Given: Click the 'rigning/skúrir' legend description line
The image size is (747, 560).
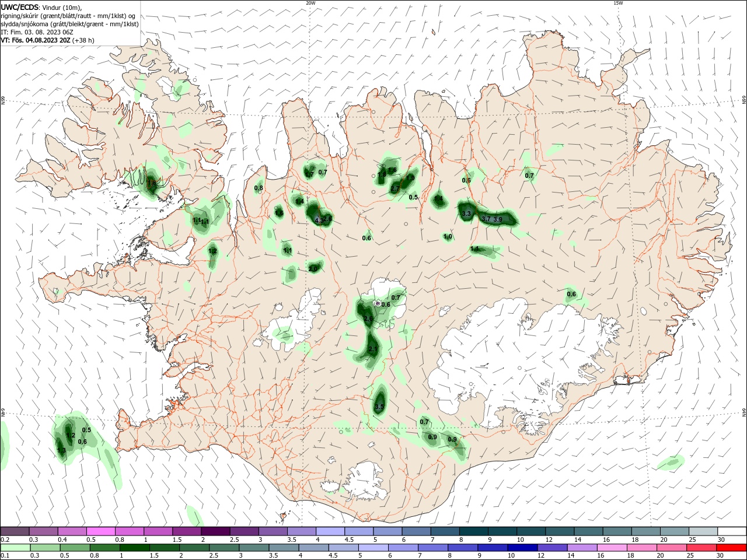Looking at the screenshot, I should coord(68,16).
